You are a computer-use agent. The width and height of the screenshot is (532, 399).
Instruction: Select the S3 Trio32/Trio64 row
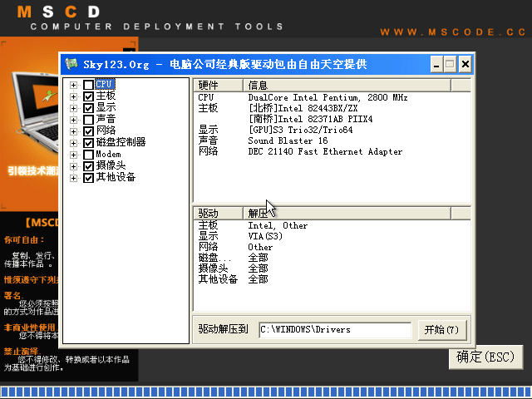click(332, 130)
